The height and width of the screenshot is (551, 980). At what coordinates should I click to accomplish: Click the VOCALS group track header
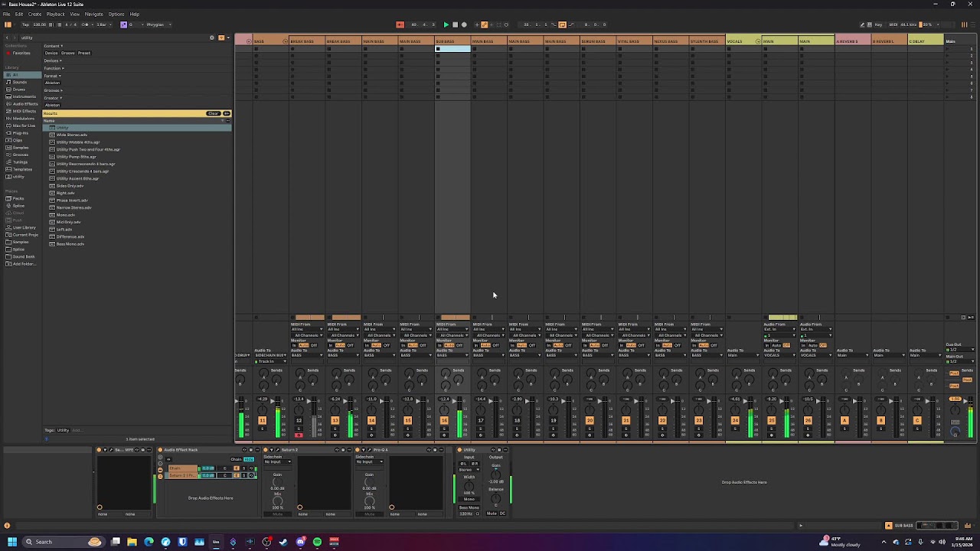click(x=742, y=41)
